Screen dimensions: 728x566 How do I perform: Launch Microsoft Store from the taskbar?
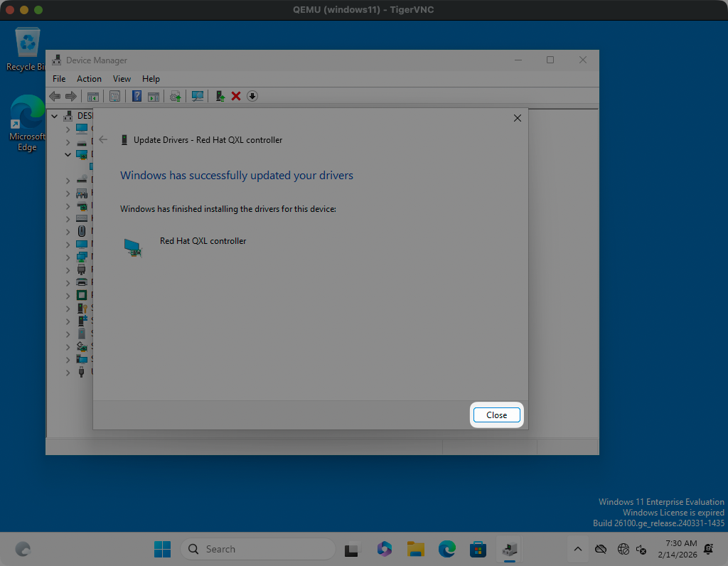pyautogui.click(x=478, y=549)
